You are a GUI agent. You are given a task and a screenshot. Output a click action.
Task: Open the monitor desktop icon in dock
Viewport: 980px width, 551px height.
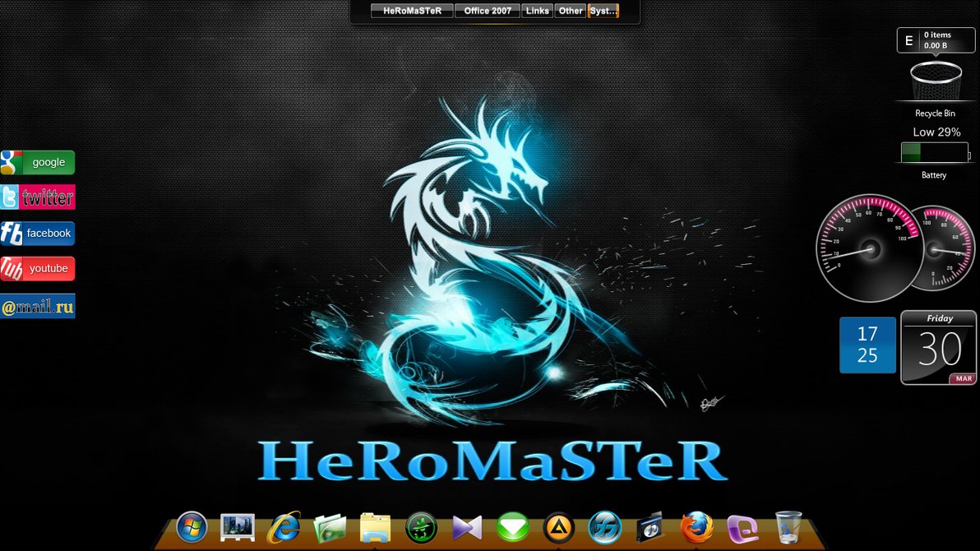(x=237, y=527)
